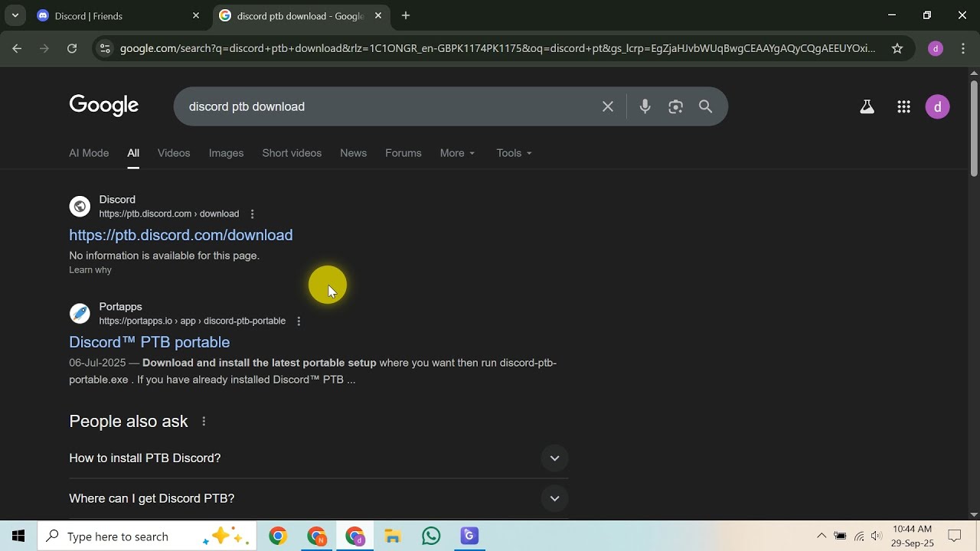Viewport: 980px width, 551px height.
Task: Expand the Tools dropdown
Action: [514, 153]
